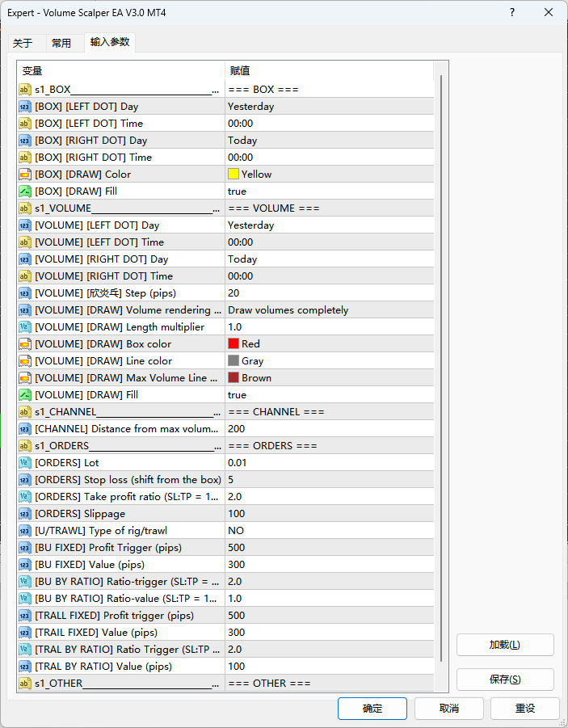Select the [BU FIXED] Profit Trigger (pips) label
This screenshot has width=568, height=728.
[x=108, y=547]
